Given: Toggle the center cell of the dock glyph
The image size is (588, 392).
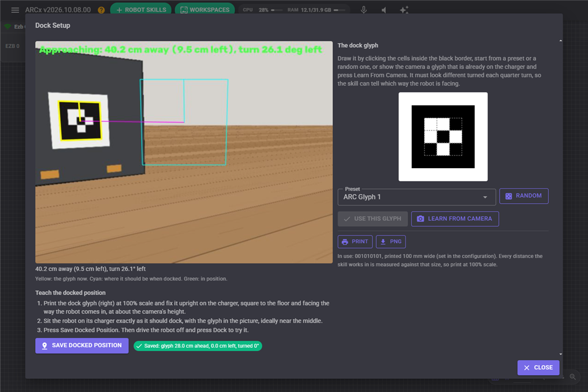Looking at the screenshot, I should pos(443,137).
